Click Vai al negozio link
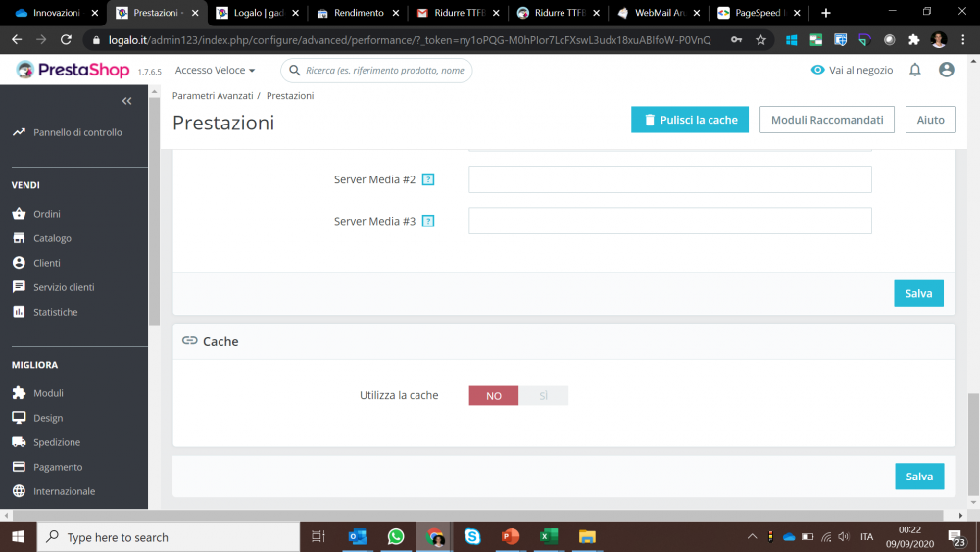The height and width of the screenshot is (552, 980). 852,70
